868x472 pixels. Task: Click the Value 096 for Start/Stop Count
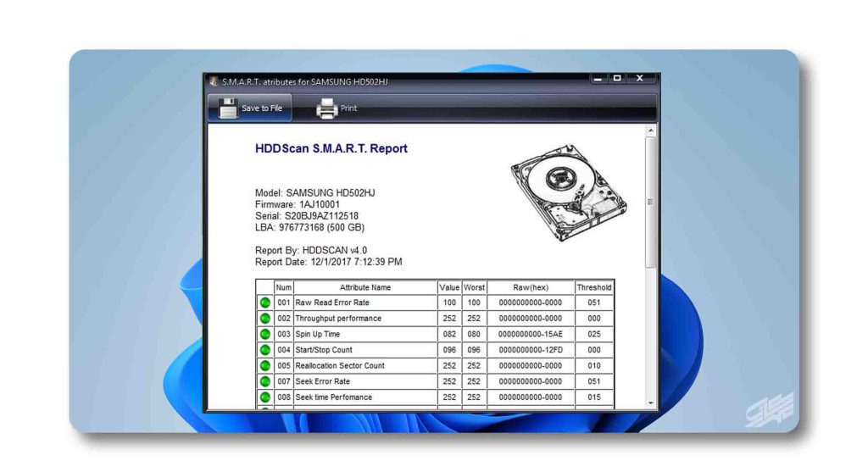tap(449, 350)
